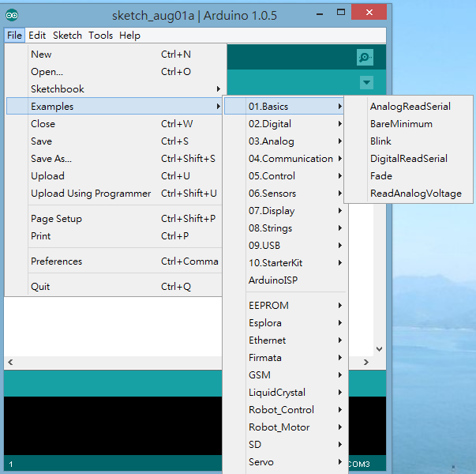
Task: Expand Servo library examples
Action: click(x=285, y=461)
